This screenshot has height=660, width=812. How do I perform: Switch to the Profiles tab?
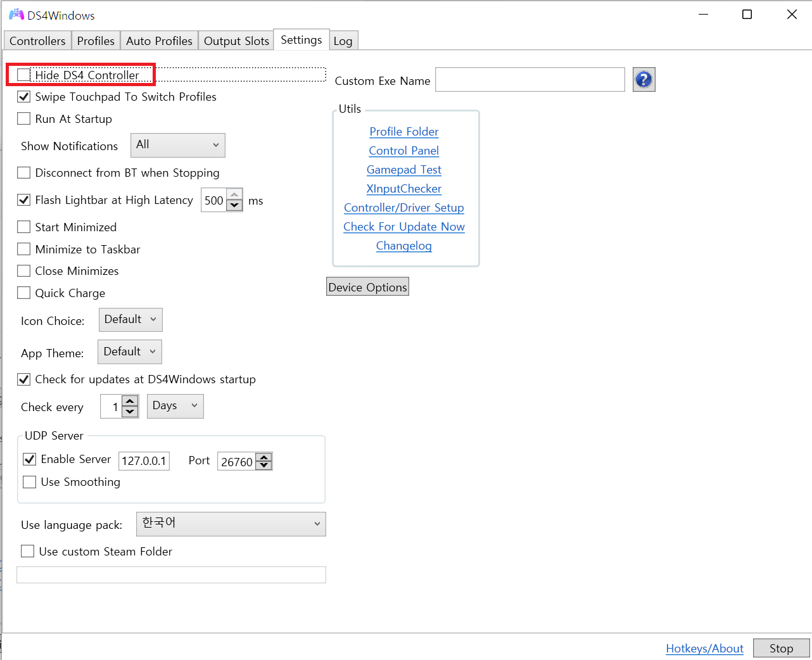[96, 41]
